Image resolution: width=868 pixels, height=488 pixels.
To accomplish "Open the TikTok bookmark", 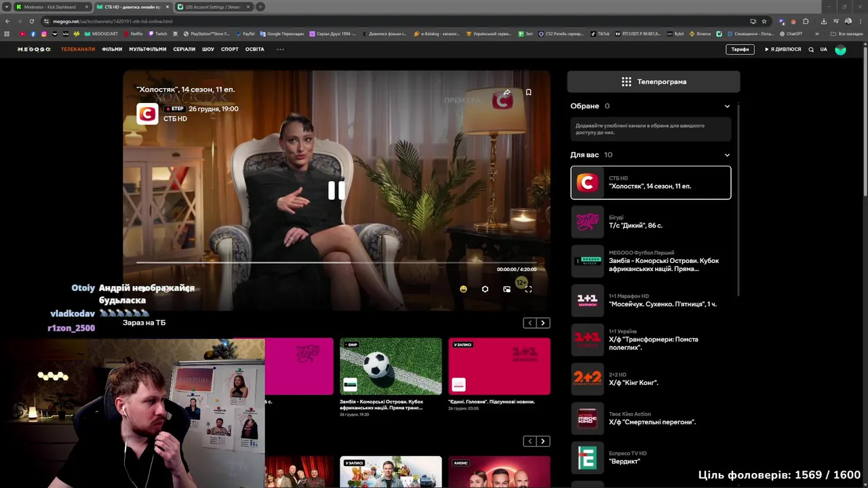I will click(600, 34).
